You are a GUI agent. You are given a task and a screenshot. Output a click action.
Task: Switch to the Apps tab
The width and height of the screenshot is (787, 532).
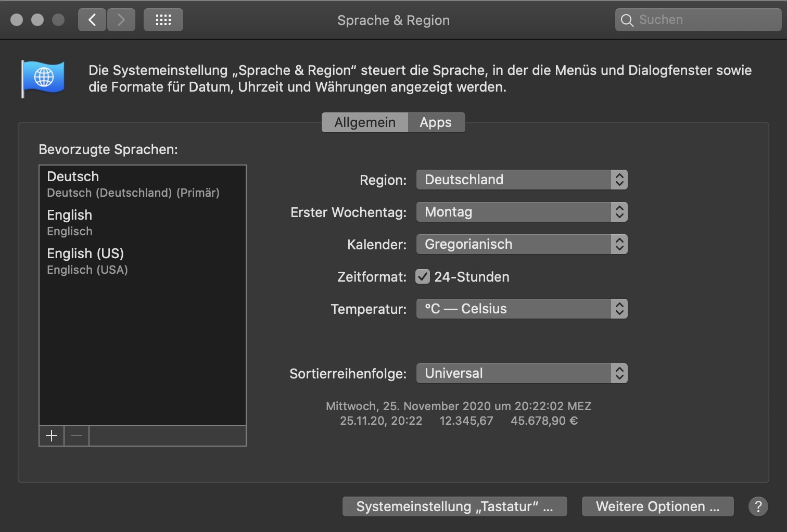pos(436,122)
